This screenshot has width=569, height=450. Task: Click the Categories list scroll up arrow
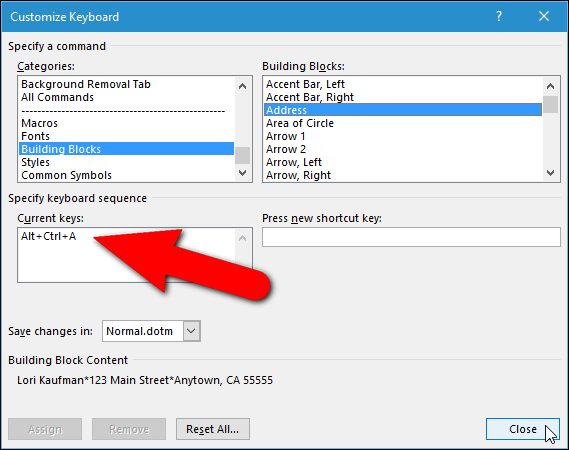[242, 86]
